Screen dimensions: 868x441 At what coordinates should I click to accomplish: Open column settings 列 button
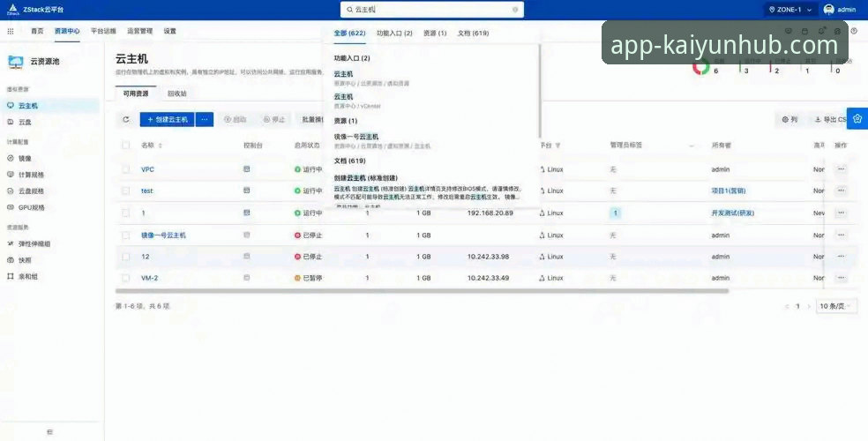pyautogui.click(x=790, y=120)
